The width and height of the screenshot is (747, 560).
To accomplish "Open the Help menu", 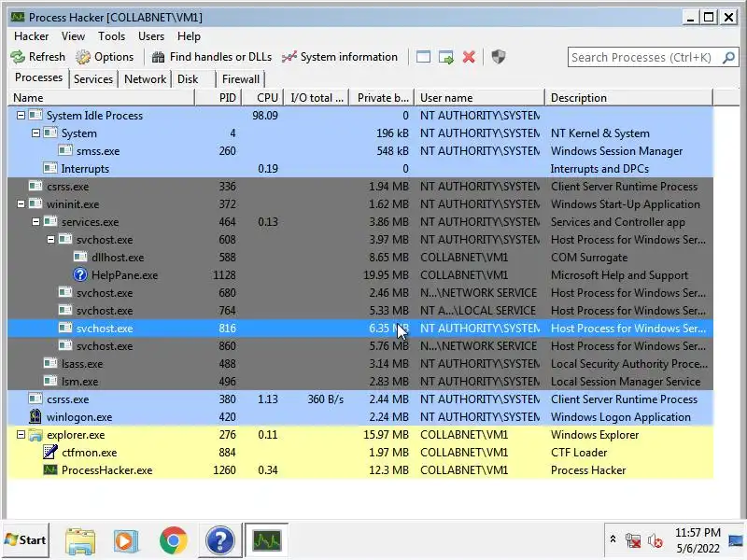I will click(x=189, y=36).
